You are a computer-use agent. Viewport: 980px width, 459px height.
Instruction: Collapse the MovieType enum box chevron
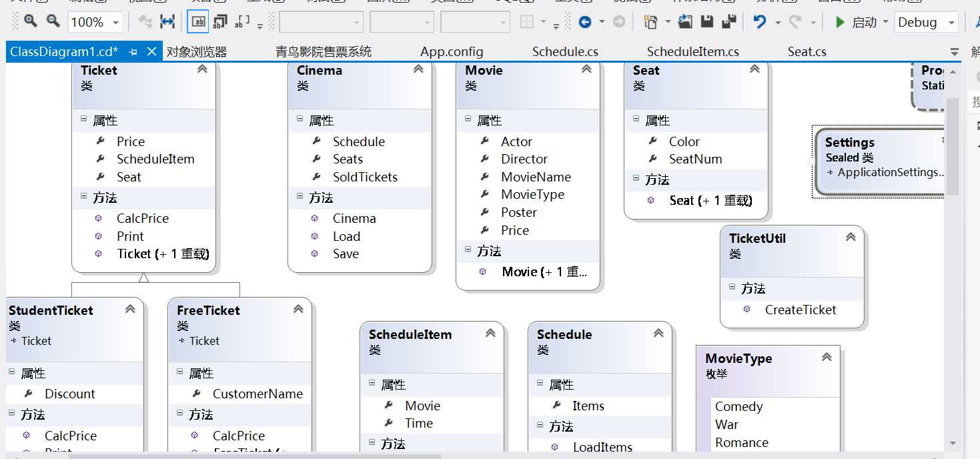827,358
